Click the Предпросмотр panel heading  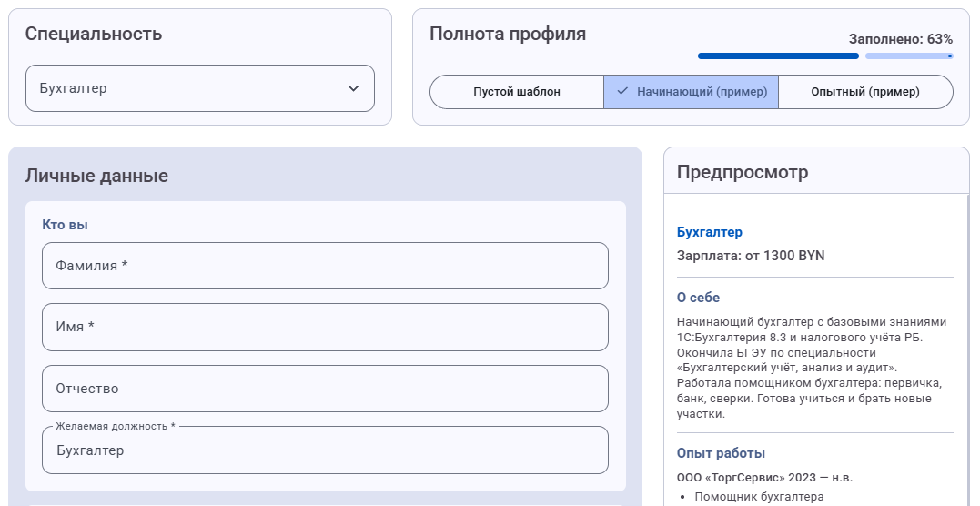(743, 172)
